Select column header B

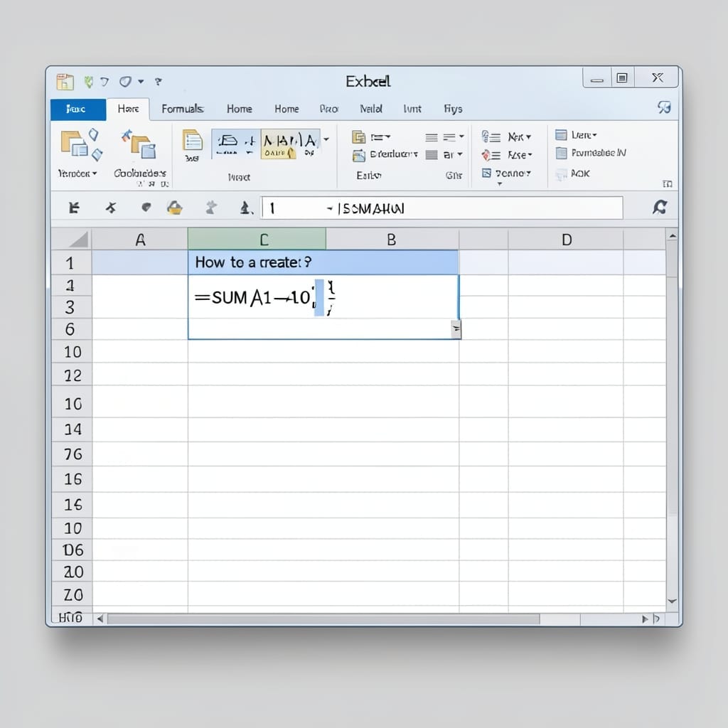coord(392,240)
